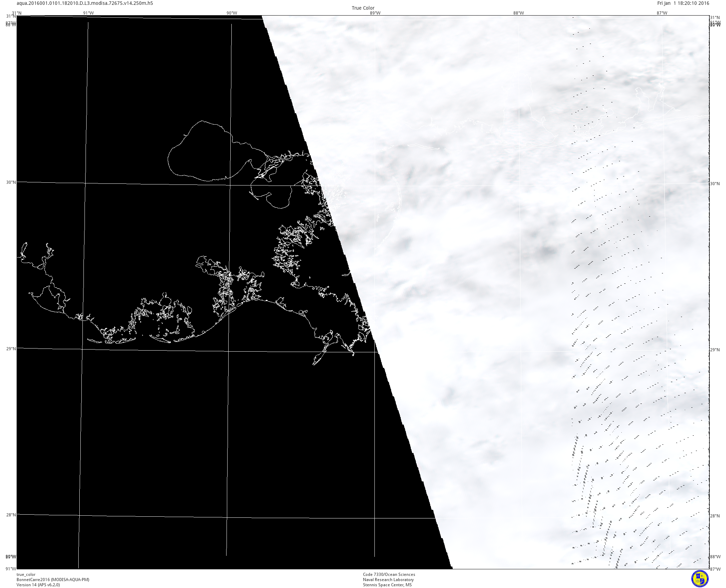Click the 89°W longitude label on top axis

tap(375, 13)
